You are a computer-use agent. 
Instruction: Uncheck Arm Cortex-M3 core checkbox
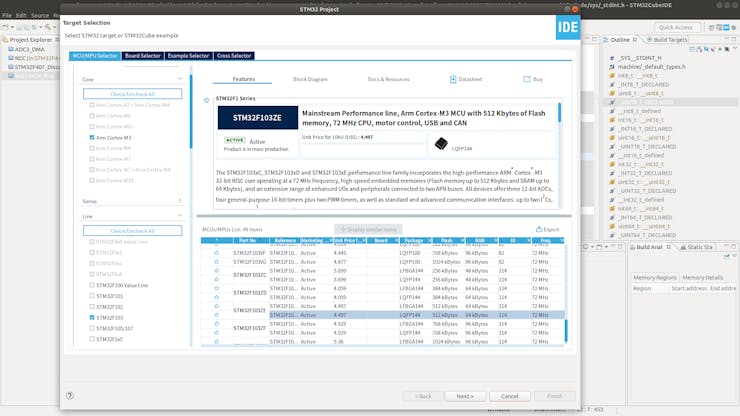click(x=92, y=137)
